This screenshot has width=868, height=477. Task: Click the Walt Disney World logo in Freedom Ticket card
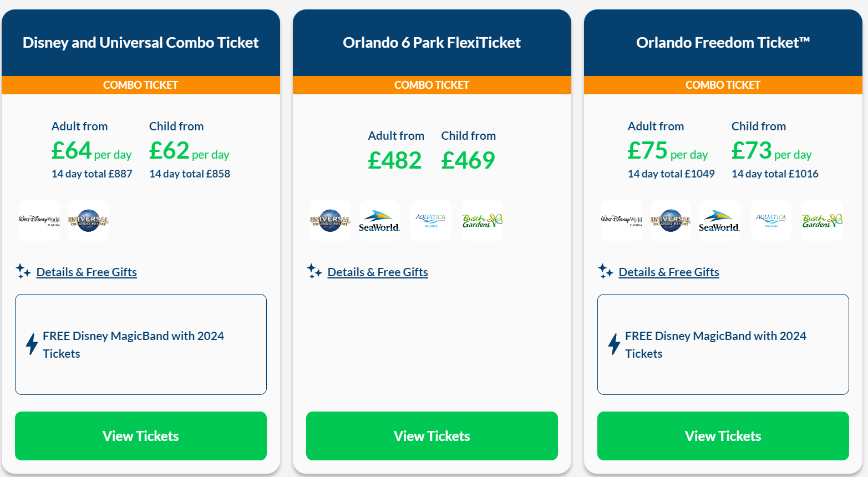pyautogui.click(x=622, y=220)
